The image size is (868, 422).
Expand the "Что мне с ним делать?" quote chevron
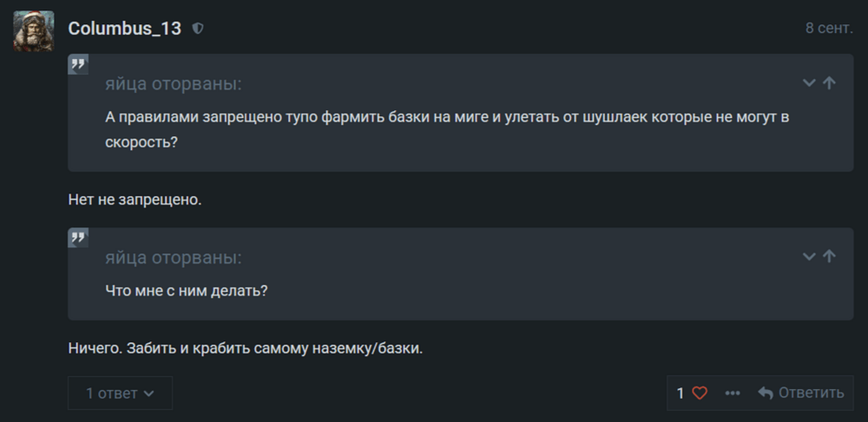(x=809, y=256)
